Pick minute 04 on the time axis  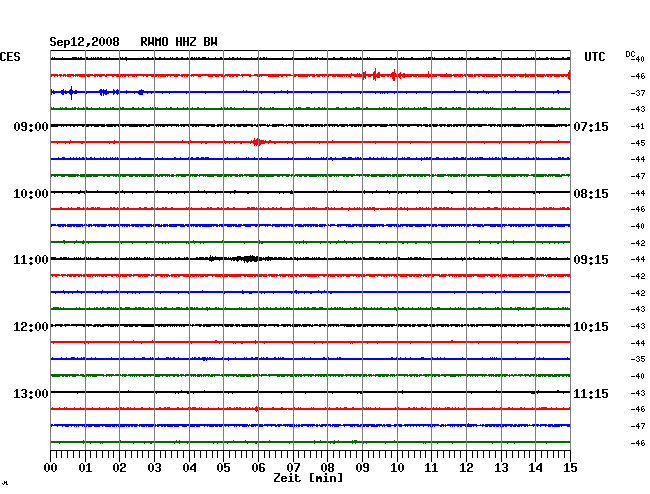pyautogui.click(x=189, y=467)
